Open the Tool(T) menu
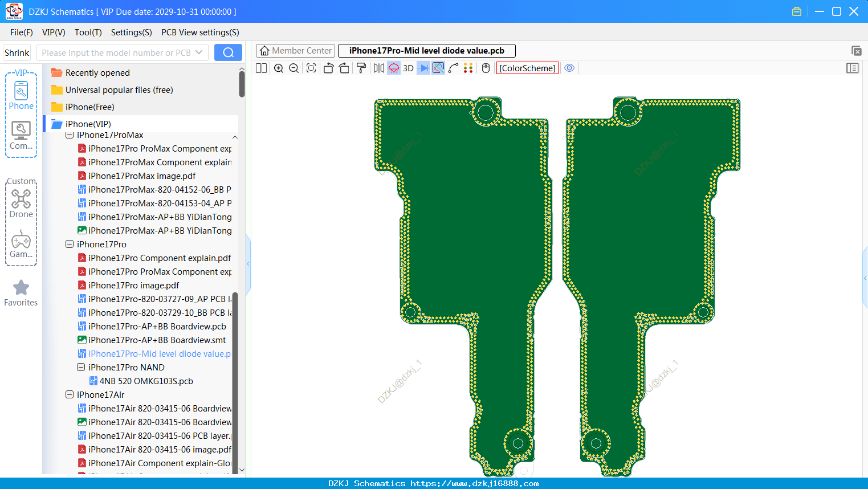 pos(88,32)
